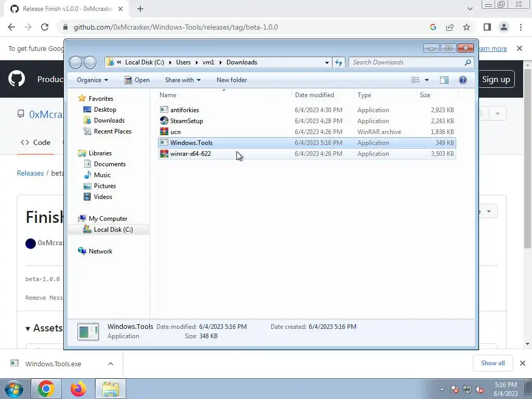Go to Downloads in Favorites

[109, 120]
